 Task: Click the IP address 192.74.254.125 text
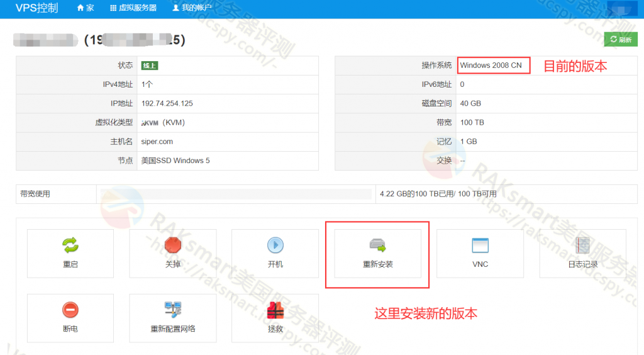tap(167, 103)
